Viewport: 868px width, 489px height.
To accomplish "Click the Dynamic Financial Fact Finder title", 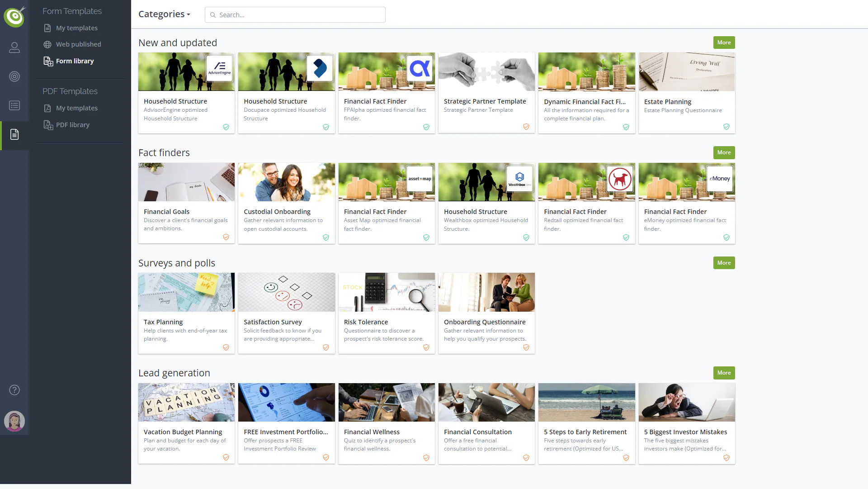I will coord(585,102).
